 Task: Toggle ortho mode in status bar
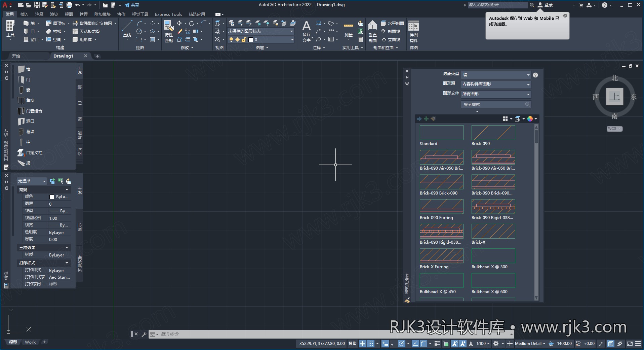(393, 344)
